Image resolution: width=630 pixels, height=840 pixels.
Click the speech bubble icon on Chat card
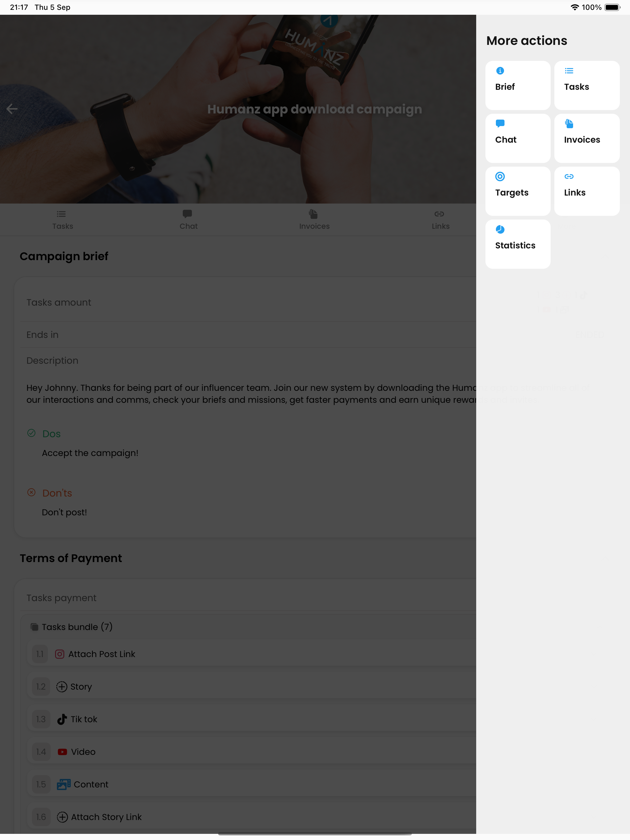pyautogui.click(x=500, y=123)
